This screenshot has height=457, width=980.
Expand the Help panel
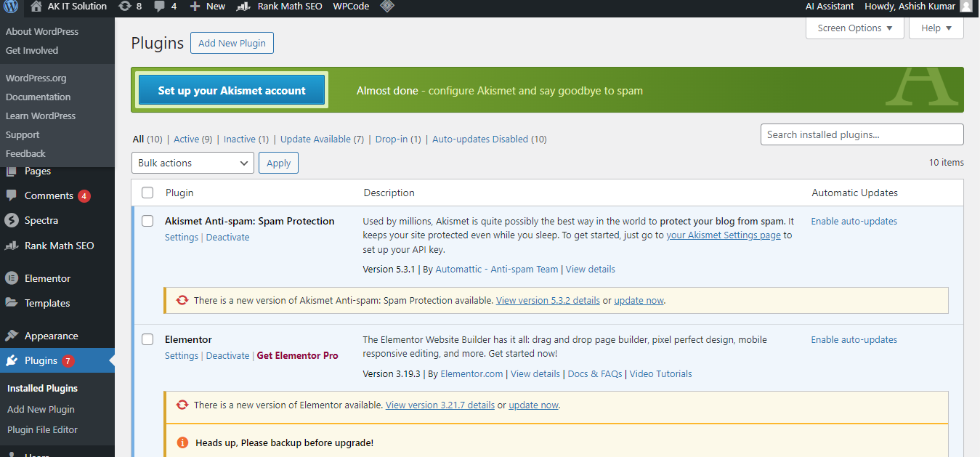[936, 28]
